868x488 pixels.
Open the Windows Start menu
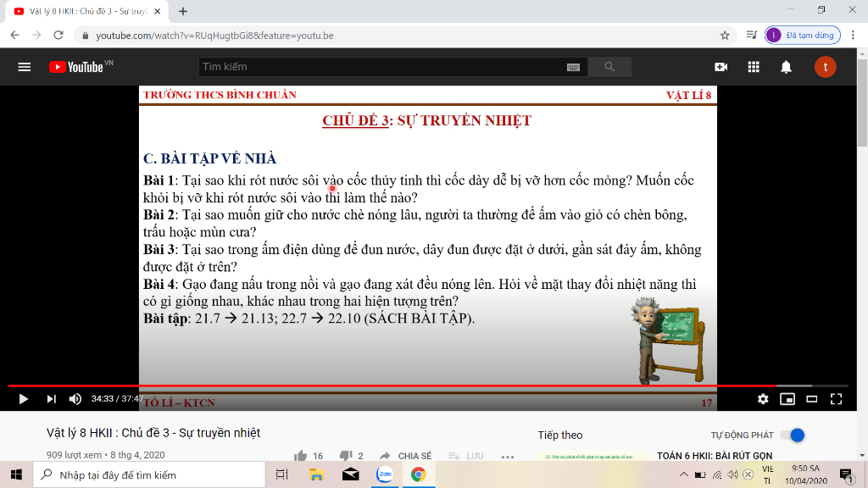[x=16, y=474]
